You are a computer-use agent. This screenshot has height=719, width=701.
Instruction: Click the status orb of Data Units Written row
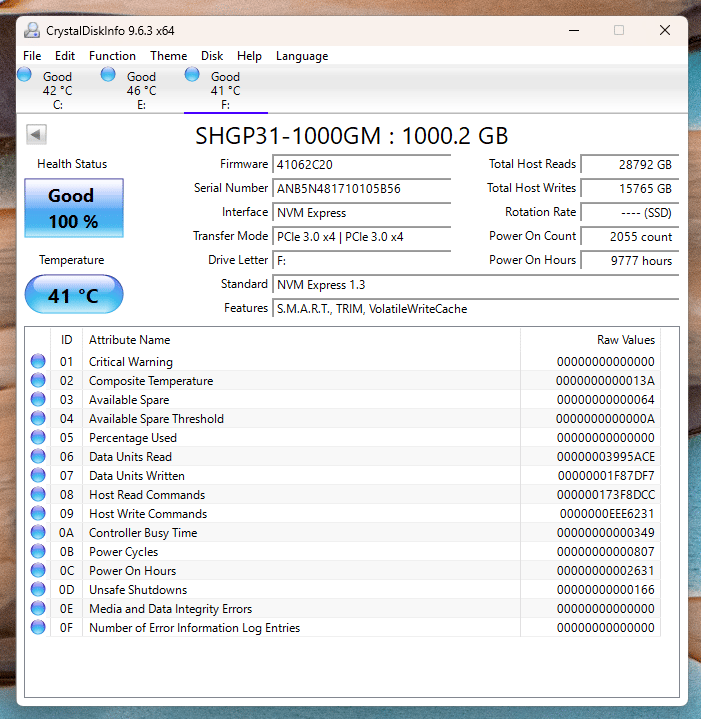(38, 475)
